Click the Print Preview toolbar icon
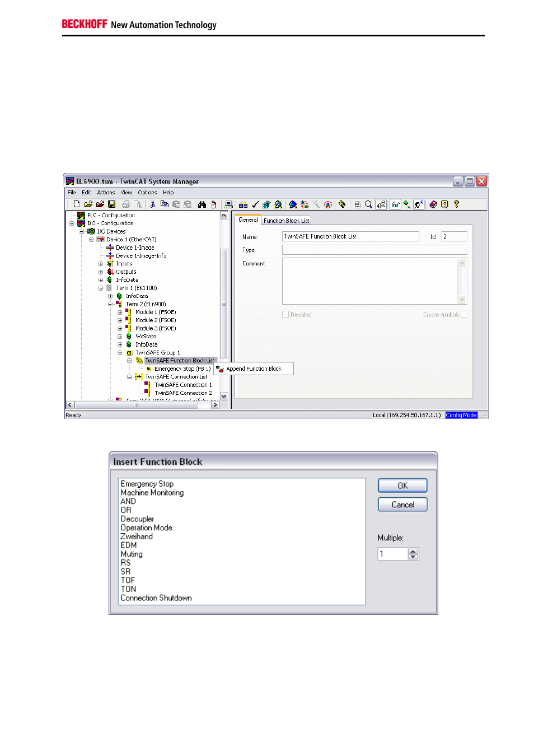 click(138, 204)
